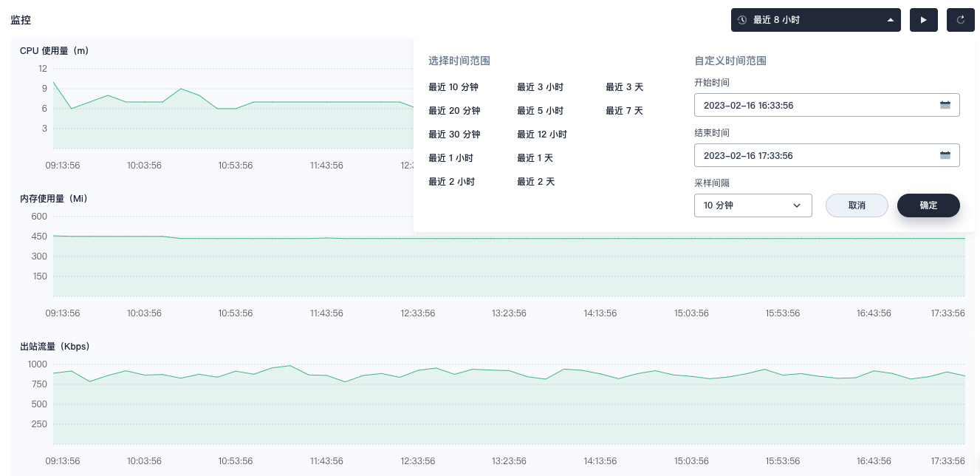Choose the 最近 1 小时 option

pos(450,158)
